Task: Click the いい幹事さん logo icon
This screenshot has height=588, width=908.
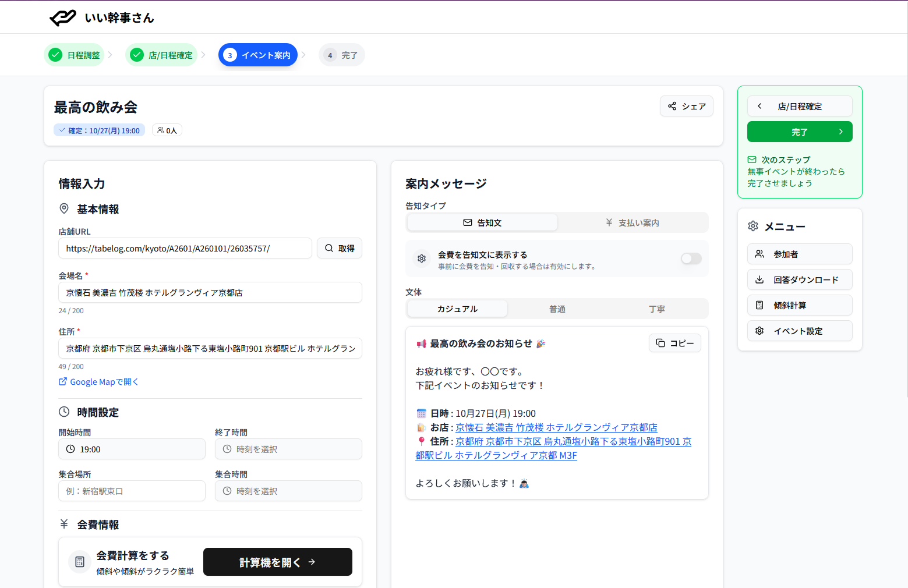Action: coord(63,18)
